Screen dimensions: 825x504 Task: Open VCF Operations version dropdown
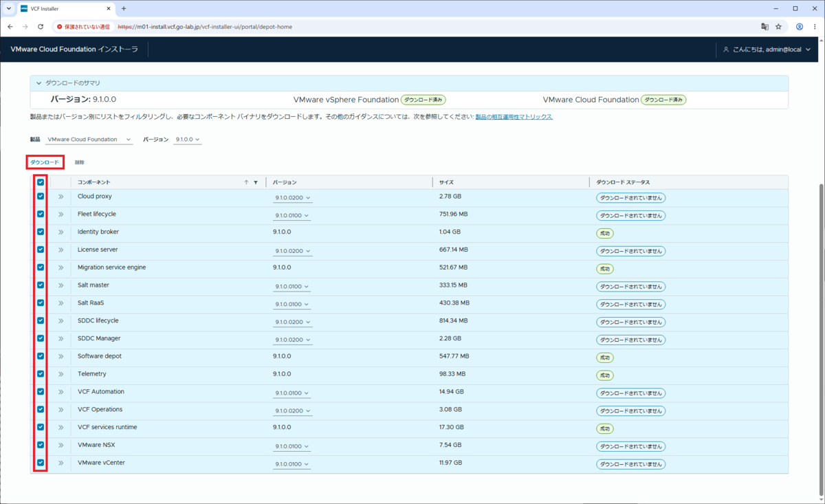(x=292, y=411)
